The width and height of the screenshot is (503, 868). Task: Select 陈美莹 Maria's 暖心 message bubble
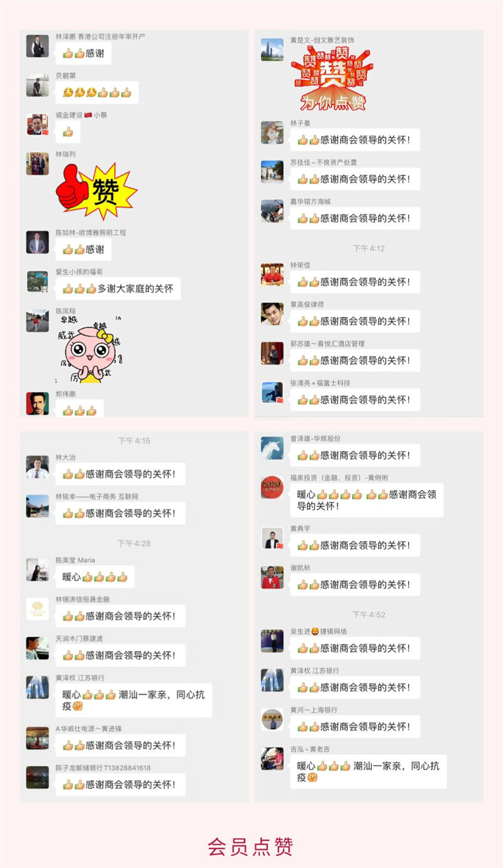(95, 576)
